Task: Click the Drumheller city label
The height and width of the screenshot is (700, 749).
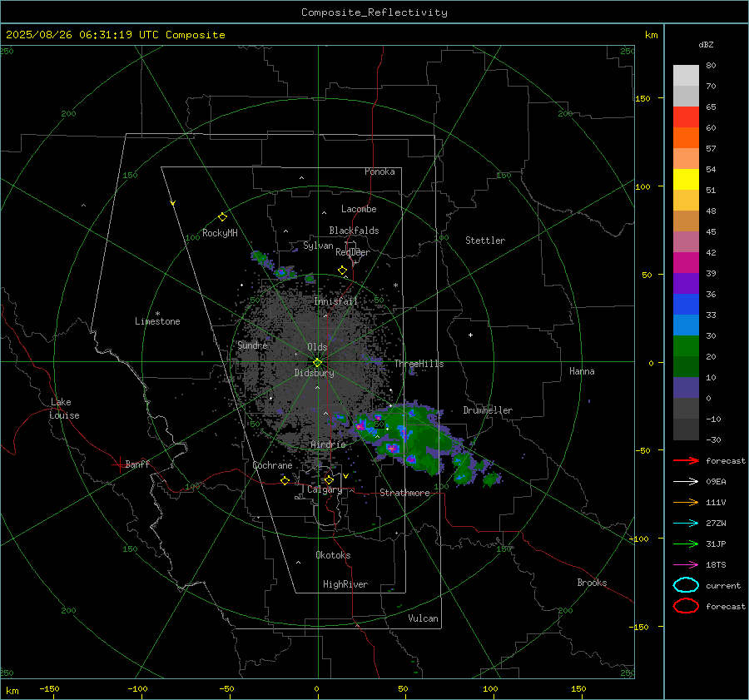Action: (488, 410)
